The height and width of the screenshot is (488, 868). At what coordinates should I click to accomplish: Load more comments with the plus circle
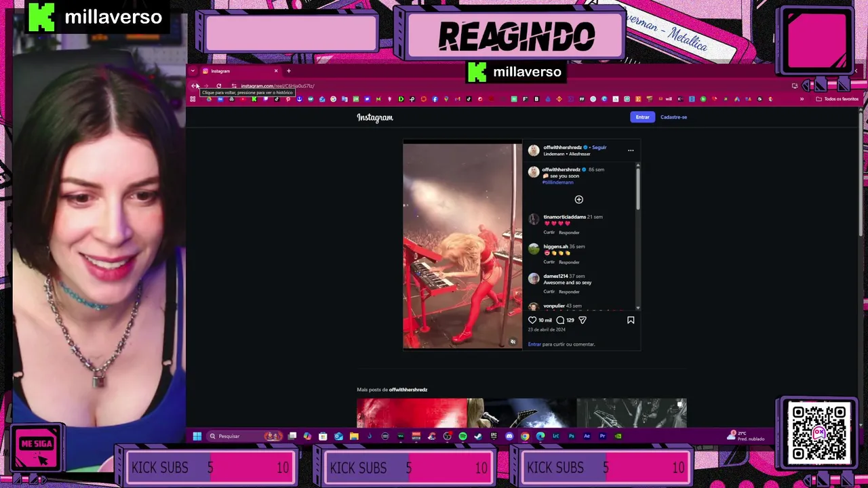coord(578,199)
